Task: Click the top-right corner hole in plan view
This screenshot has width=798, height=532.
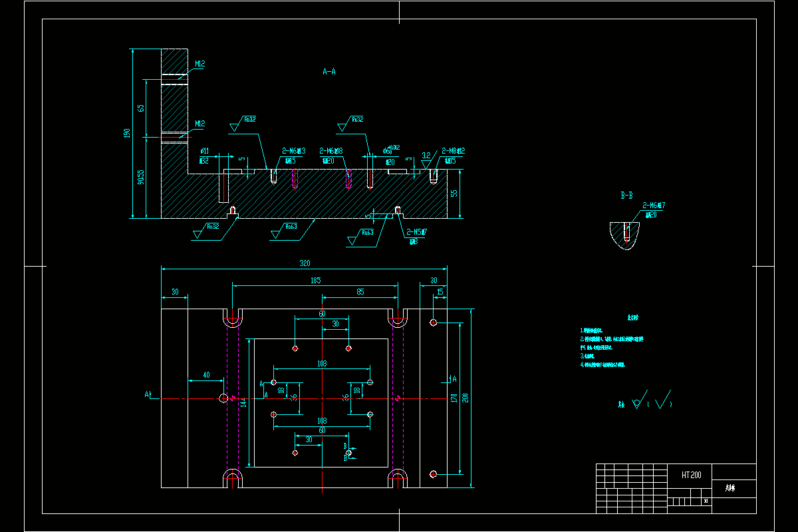Action: pyautogui.click(x=433, y=323)
